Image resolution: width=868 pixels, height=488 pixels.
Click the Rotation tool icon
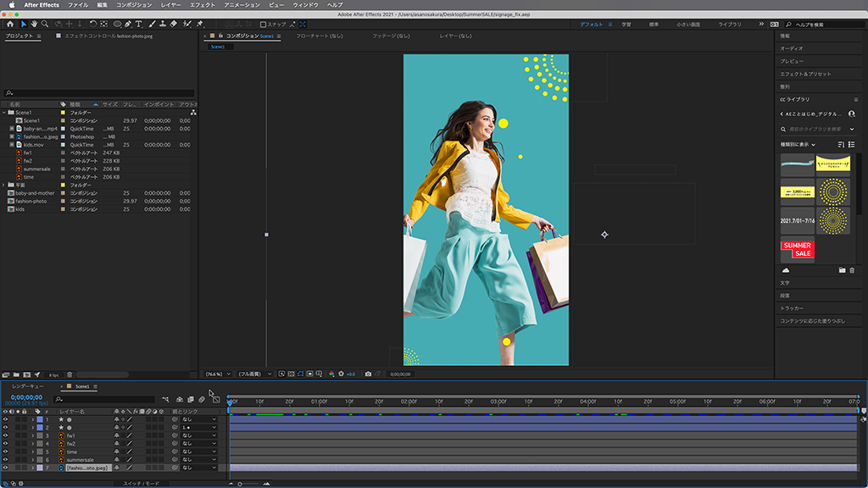(x=92, y=25)
